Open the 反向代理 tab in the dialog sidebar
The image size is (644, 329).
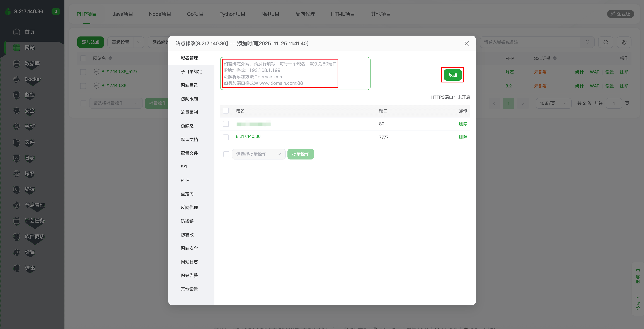(189, 208)
